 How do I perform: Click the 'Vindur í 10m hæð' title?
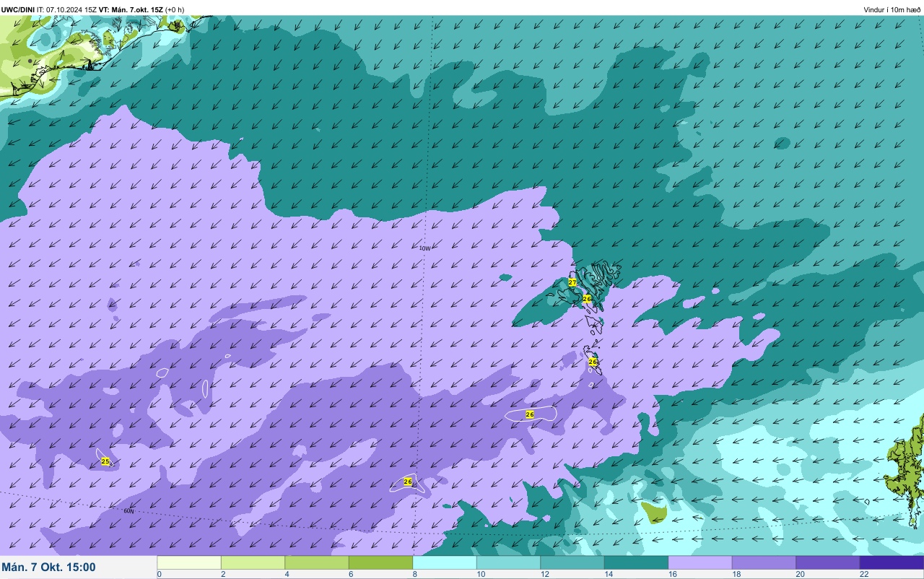(x=892, y=9)
